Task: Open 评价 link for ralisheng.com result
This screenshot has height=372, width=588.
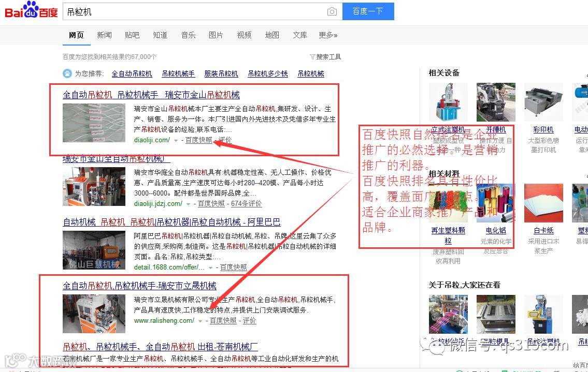Action: 249,321
